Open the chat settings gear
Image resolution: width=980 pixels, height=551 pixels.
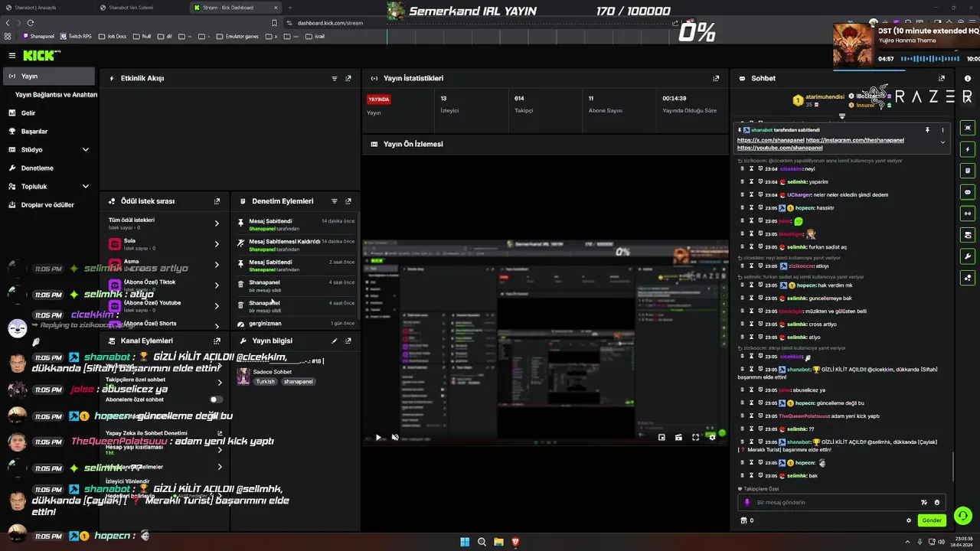[x=909, y=520]
